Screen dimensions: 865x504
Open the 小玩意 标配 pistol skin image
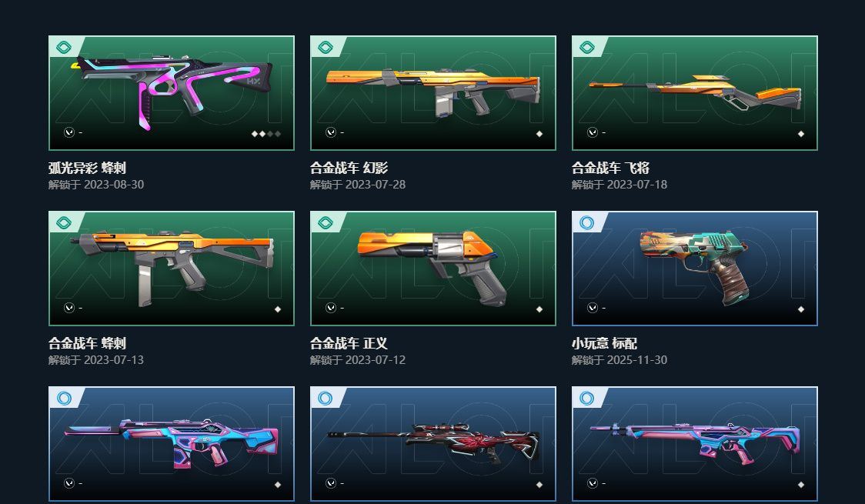[694, 267]
